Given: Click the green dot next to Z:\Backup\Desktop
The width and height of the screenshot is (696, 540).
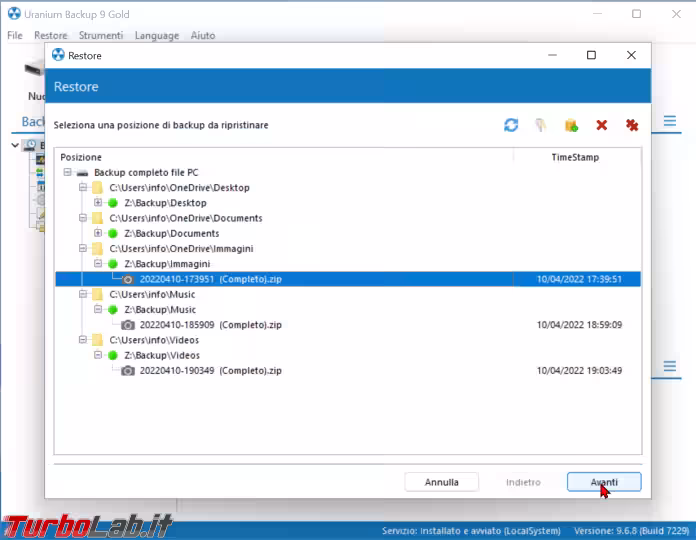Looking at the screenshot, I should (113, 203).
